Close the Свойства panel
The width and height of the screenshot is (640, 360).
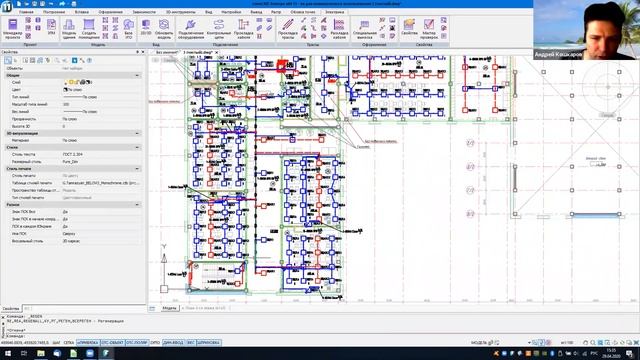[x=143, y=52]
